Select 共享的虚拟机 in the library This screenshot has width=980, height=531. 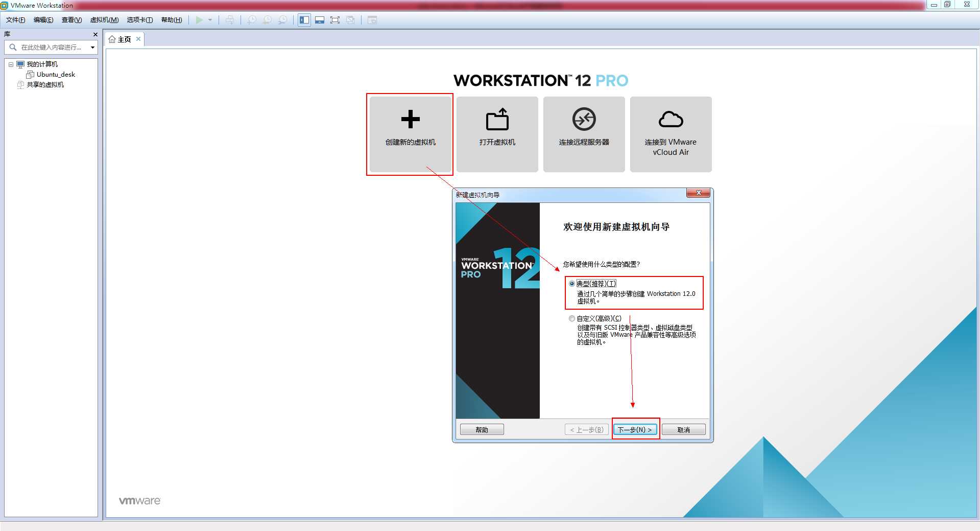[45, 85]
